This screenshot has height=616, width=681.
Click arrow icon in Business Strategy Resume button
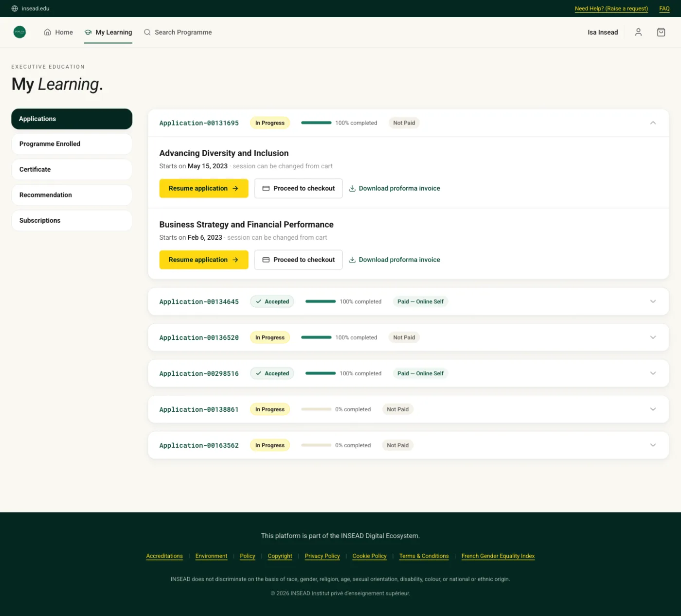click(235, 260)
